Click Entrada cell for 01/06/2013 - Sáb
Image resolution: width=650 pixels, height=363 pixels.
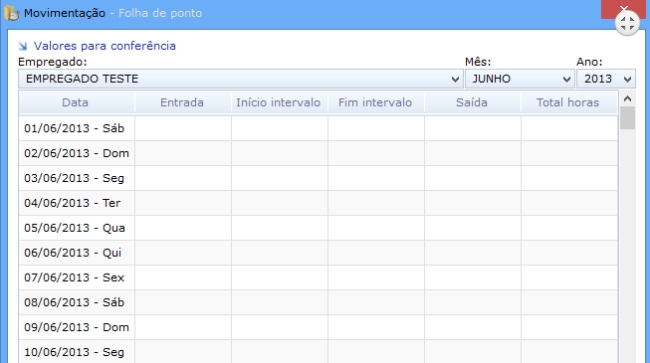(x=183, y=128)
